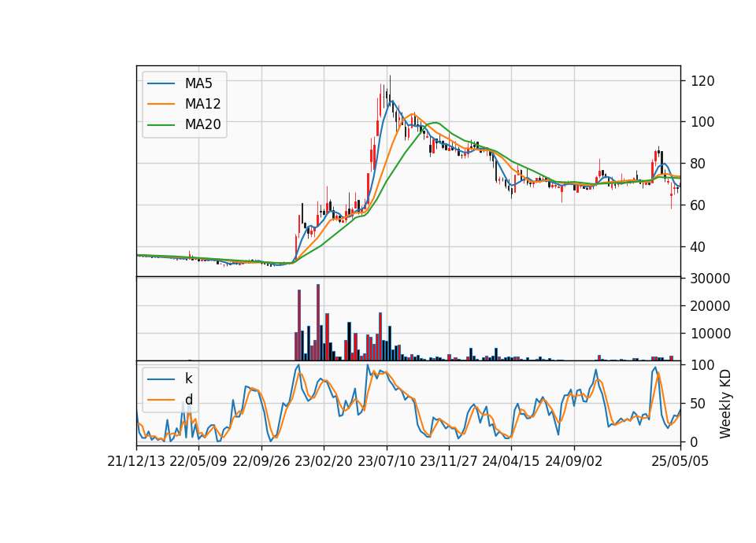Click the 21/12/13 date tick label

(136, 461)
